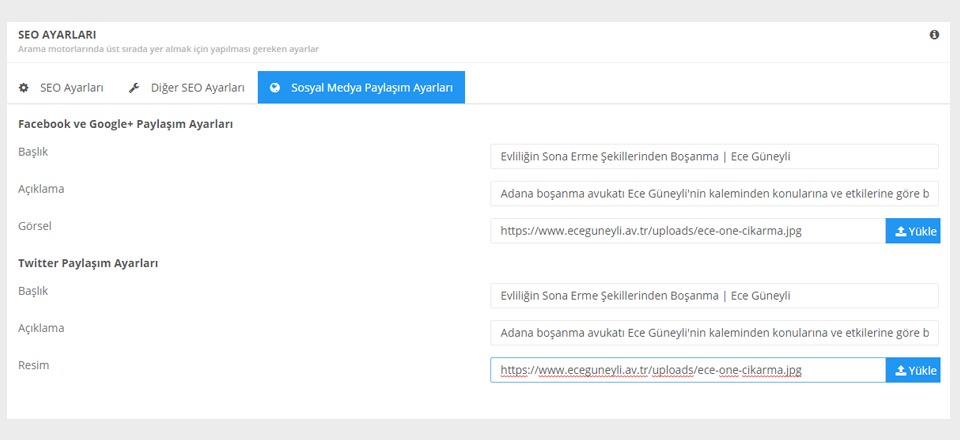Click the Resim URL field with underlined link
This screenshot has height=440, width=960.
click(688, 370)
